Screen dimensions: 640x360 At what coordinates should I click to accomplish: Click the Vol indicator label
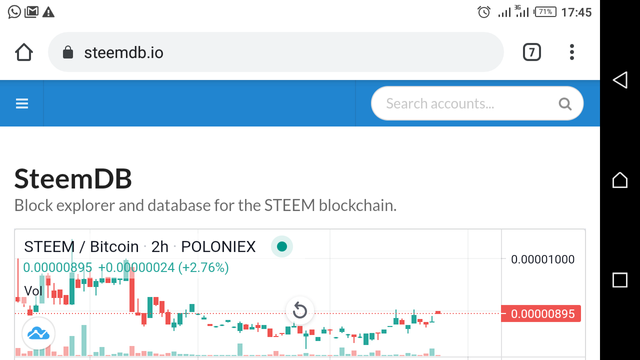pos(33,291)
